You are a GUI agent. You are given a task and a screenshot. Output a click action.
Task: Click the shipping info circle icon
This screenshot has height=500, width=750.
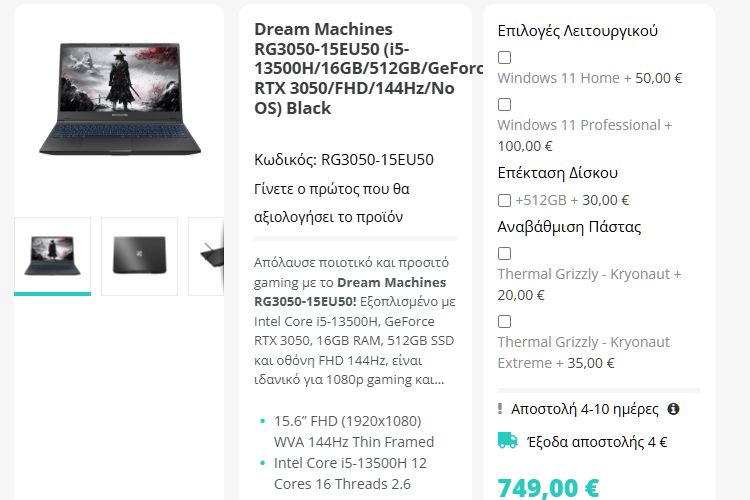coord(673,409)
